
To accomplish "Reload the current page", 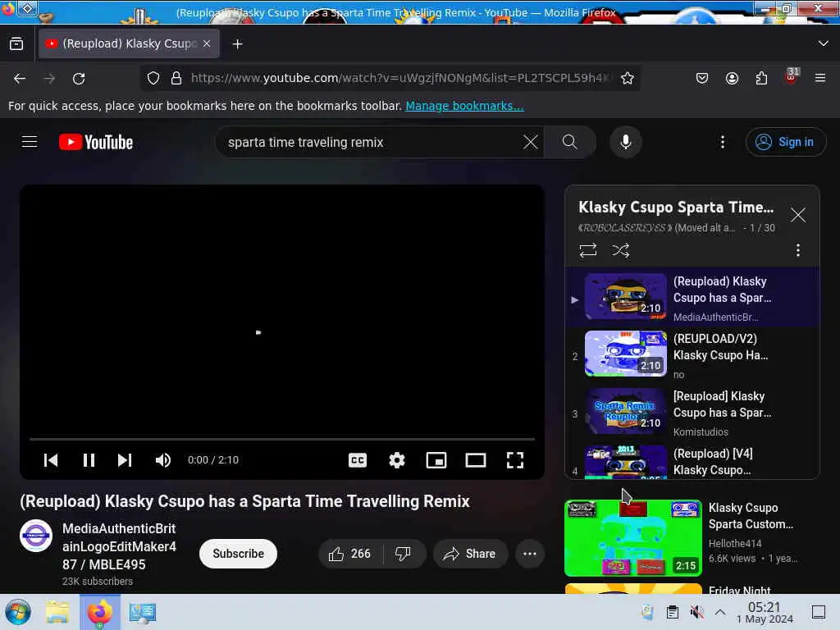I will pyautogui.click(x=79, y=79).
